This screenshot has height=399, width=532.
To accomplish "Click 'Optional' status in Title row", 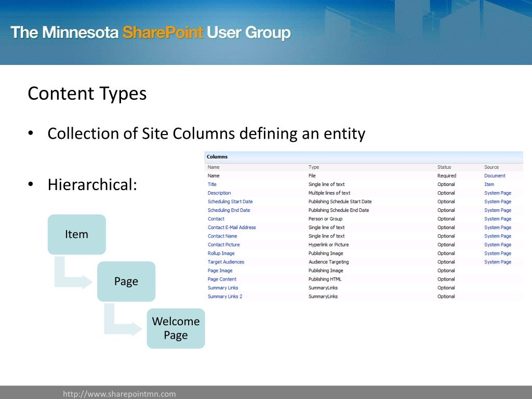I will point(446,184).
